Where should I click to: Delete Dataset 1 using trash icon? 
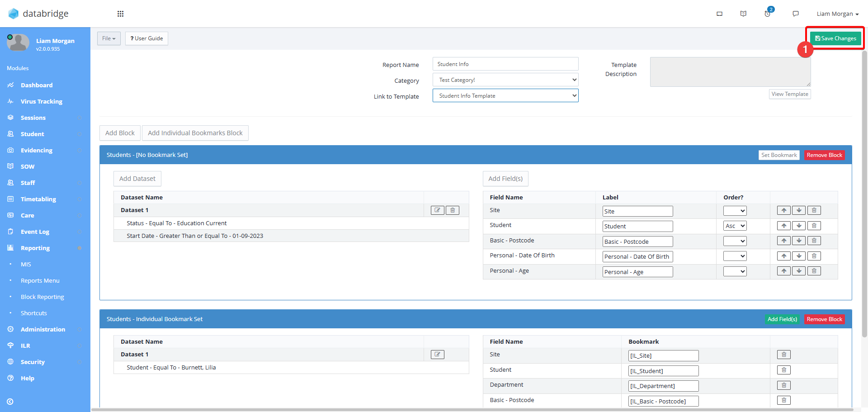point(453,210)
